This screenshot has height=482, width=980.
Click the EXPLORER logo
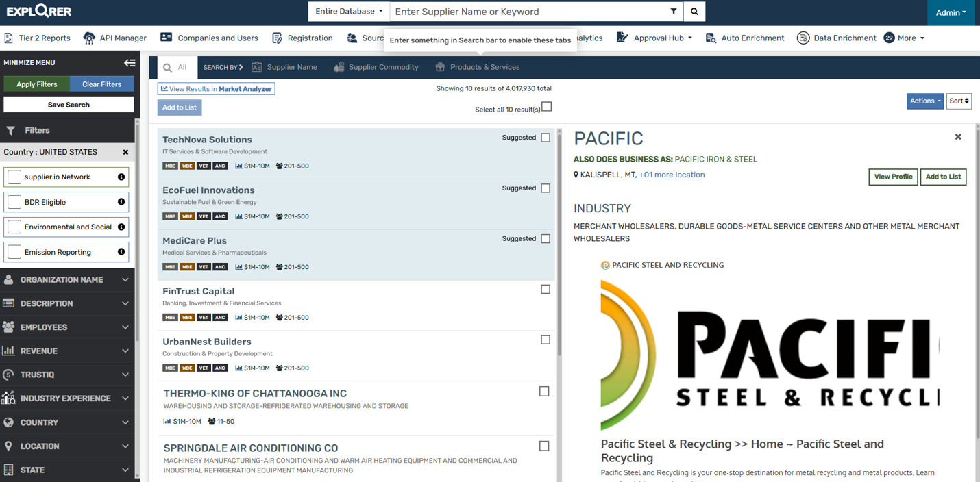39,12
